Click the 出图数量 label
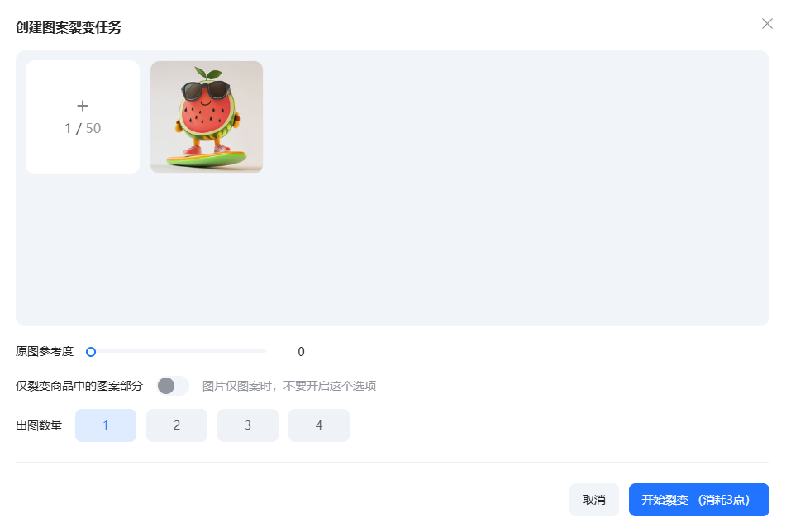Image resolution: width=786 pixels, height=532 pixels. click(39, 425)
